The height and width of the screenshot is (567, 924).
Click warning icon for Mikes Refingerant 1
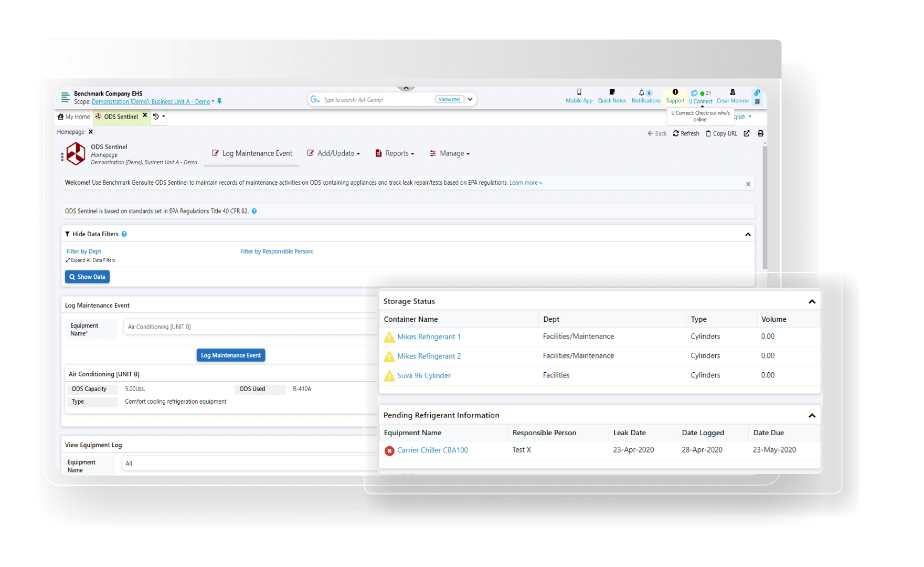coord(389,337)
